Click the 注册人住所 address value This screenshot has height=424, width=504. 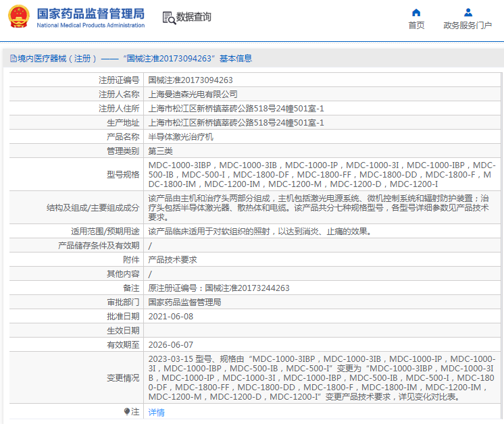click(x=236, y=109)
